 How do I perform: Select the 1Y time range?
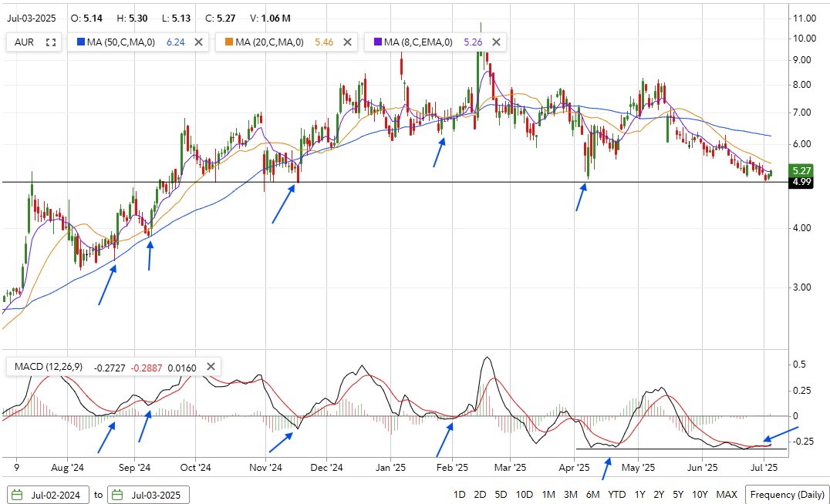[639, 495]
